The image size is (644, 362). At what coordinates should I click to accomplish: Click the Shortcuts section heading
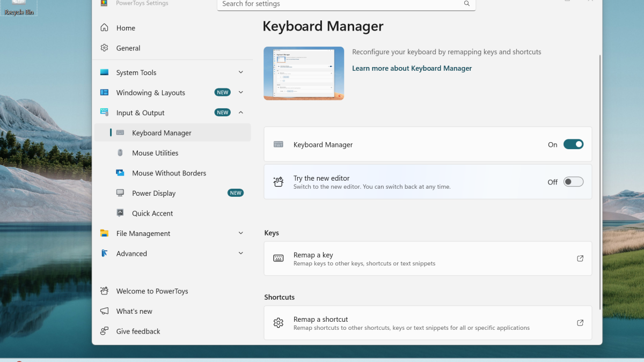pos(279,297)
